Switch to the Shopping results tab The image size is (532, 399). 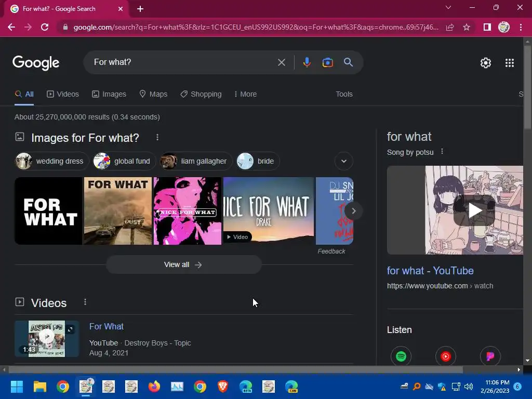(201, 94)
